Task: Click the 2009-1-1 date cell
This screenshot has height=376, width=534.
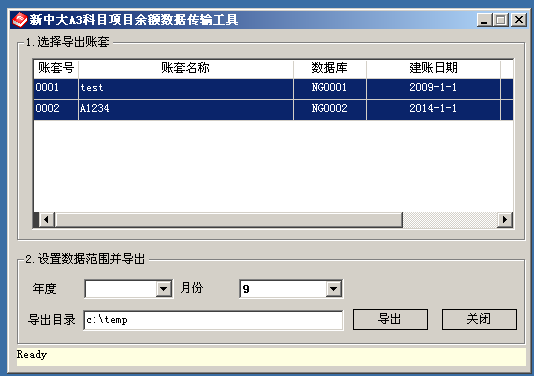Action: click(x=433, y=89)
